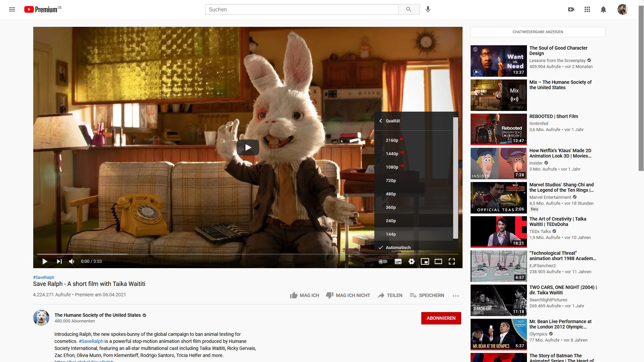Screen dimensions: 644x362
Task: Mute the video volume
Action: (72, 261)
